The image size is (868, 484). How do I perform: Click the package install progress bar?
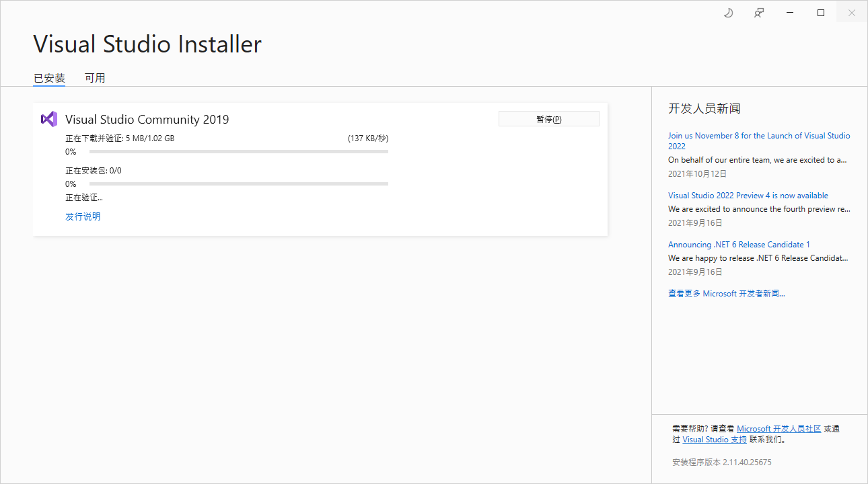point(239,184)
